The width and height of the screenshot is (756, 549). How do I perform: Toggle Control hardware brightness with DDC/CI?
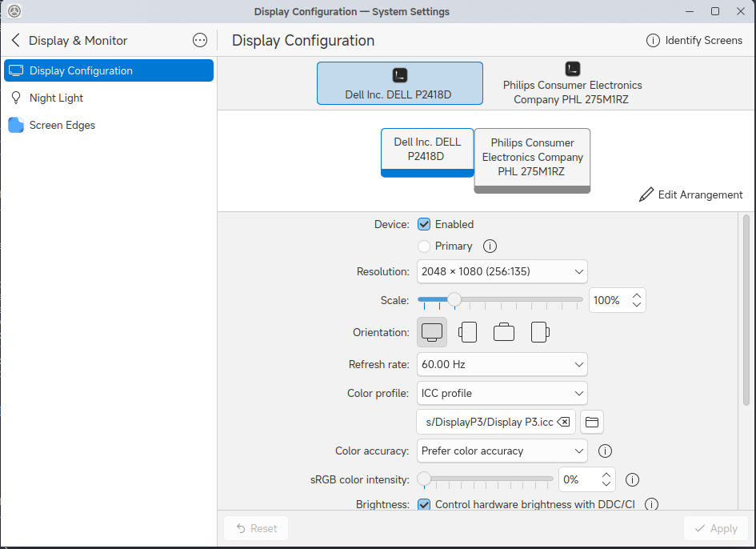[x=424, y=504]
